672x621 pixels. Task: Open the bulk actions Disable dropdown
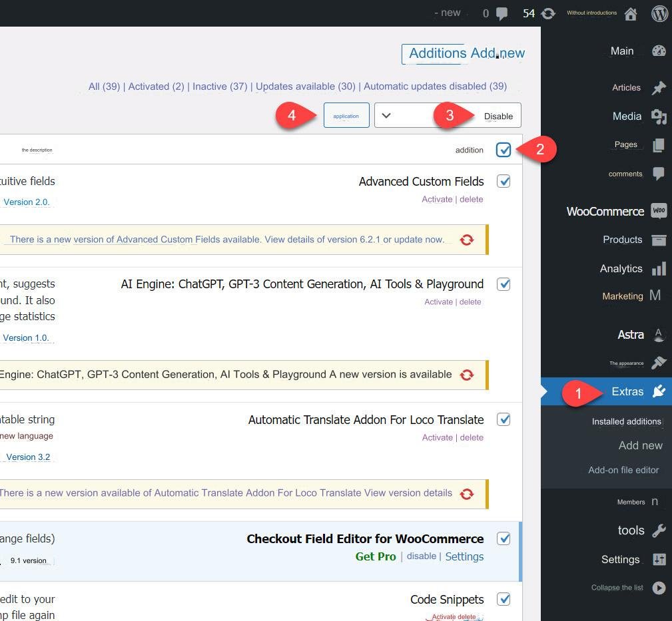[x=448, y=115]
